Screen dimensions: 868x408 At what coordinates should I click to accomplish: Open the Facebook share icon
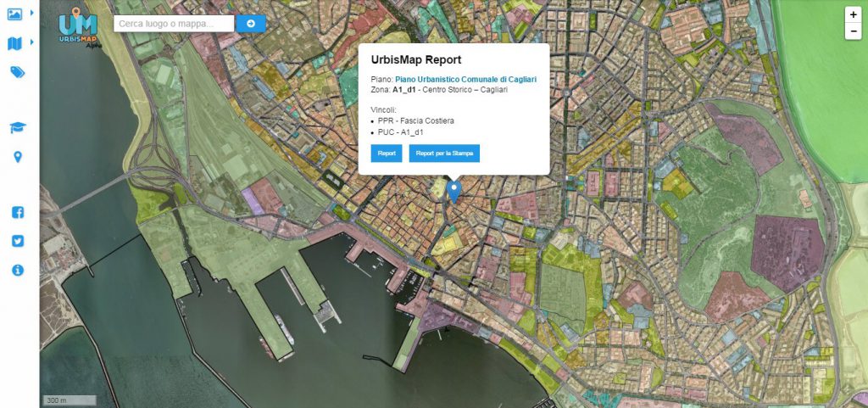click(18, 212)
